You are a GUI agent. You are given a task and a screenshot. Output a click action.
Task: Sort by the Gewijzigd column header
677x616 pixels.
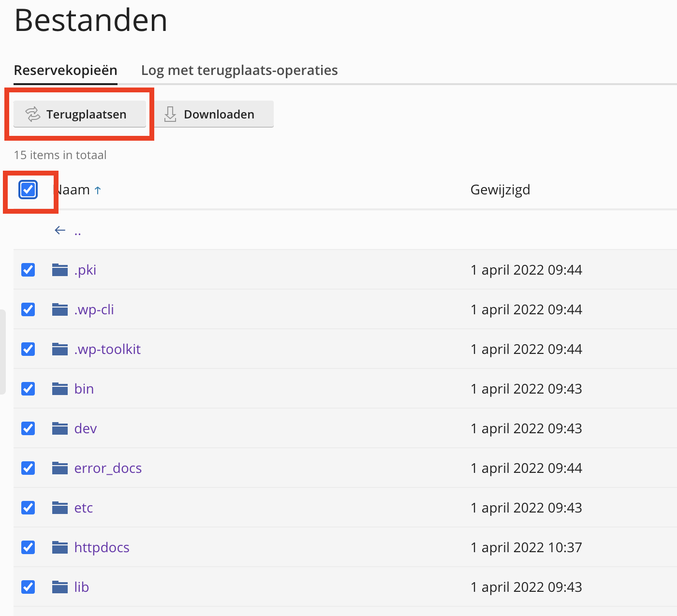(500, 190)
